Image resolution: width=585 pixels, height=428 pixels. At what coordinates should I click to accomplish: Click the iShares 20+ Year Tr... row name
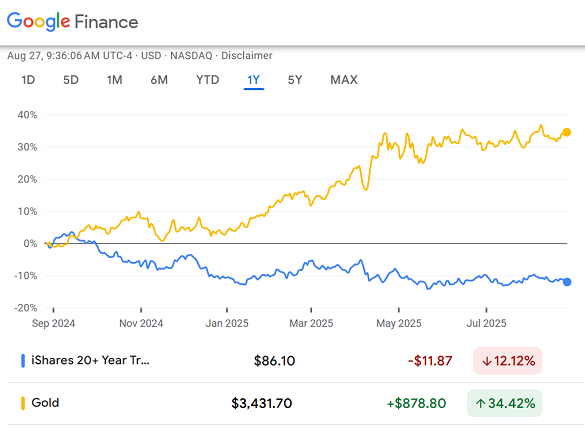(90, 360)
